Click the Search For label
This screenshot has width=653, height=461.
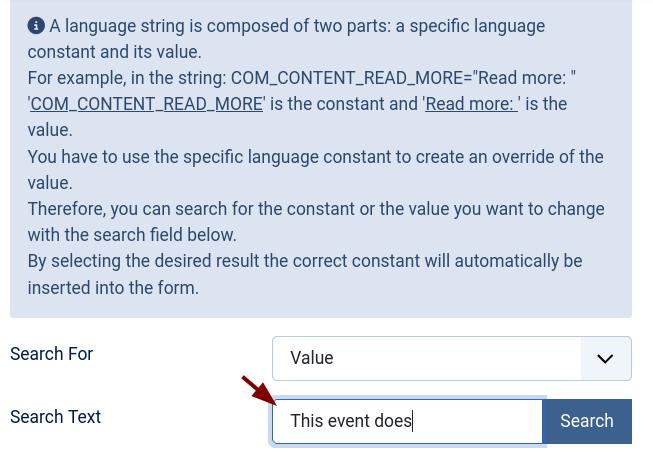click(51, 353)
